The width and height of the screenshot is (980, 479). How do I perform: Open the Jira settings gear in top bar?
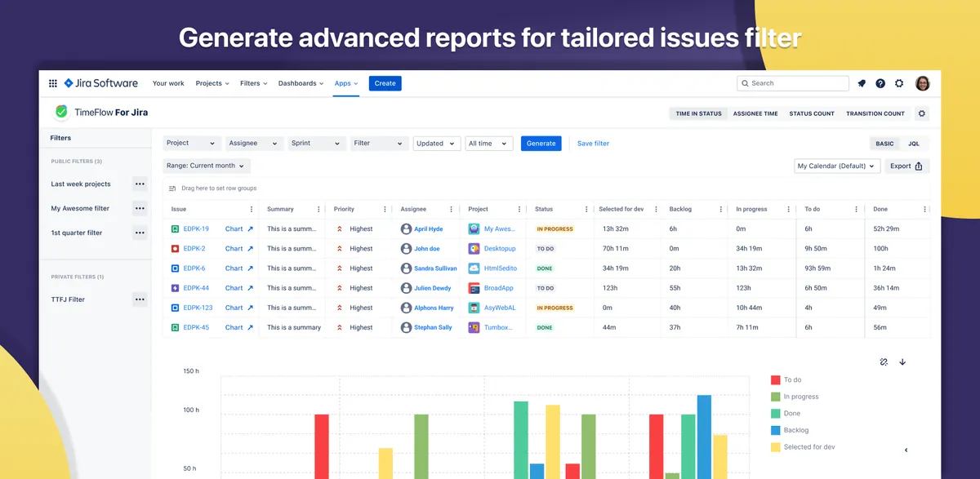point(899,83)
